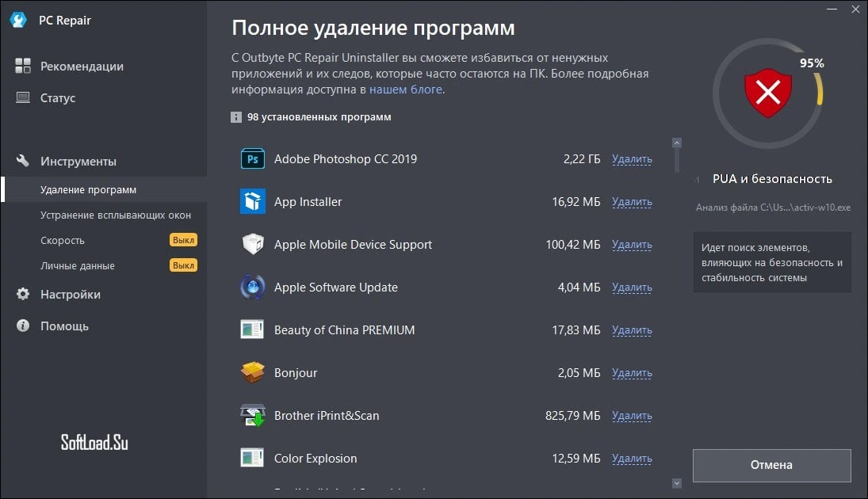Select the Apple Mobile Device Support name
Image resolution: width=868 pixels, height=499 pixels.
pos(353,245)
